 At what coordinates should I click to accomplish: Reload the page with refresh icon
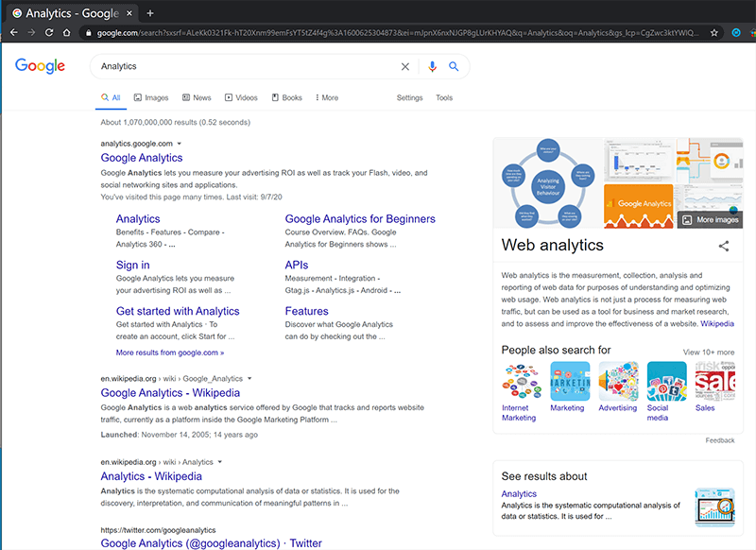point(49,33)
